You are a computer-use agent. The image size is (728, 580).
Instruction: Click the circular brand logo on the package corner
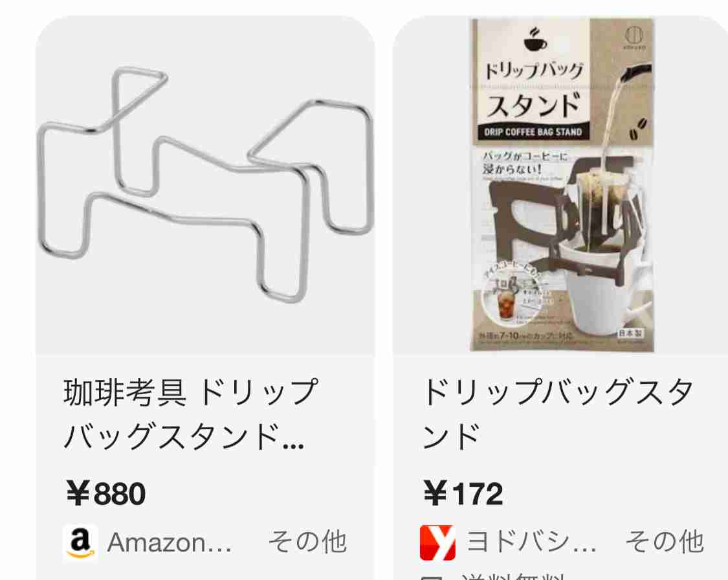click(634, 36)
